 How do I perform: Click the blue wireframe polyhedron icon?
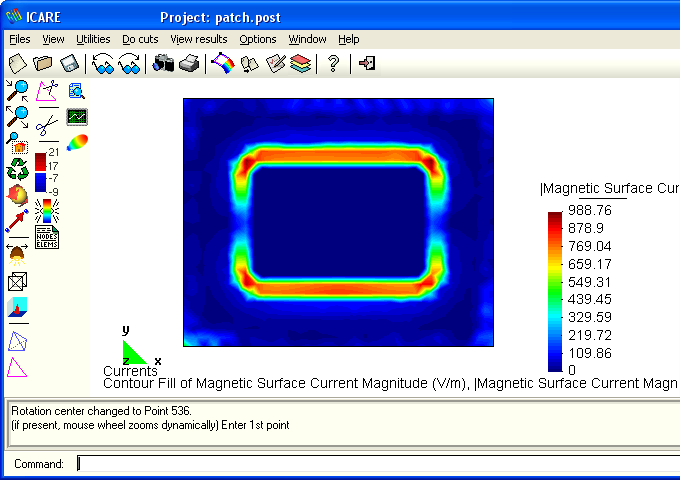[17, 342]
